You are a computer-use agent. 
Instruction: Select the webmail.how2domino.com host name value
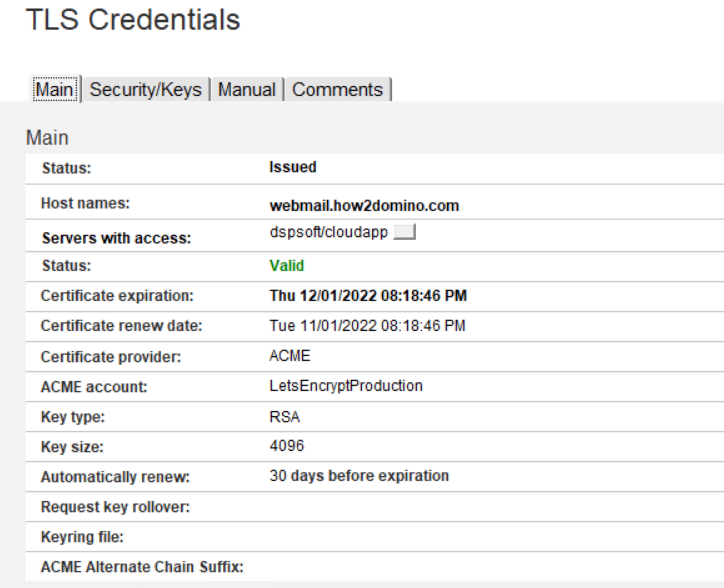(x=364, y=206)
